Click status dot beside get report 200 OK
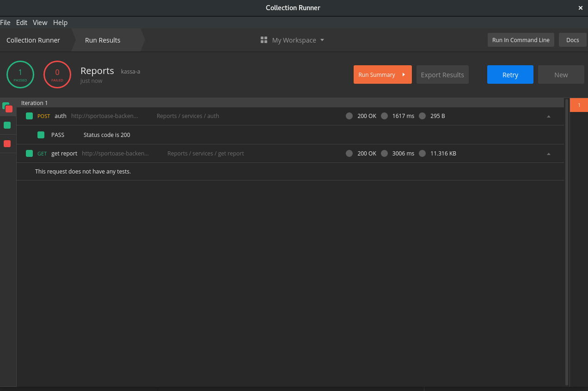The image size is (588, 391). click(349, 153)
